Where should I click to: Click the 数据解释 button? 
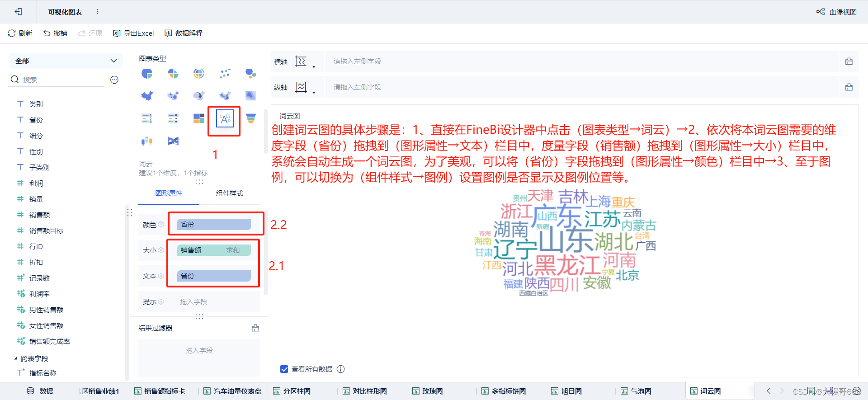pos(184,33)
